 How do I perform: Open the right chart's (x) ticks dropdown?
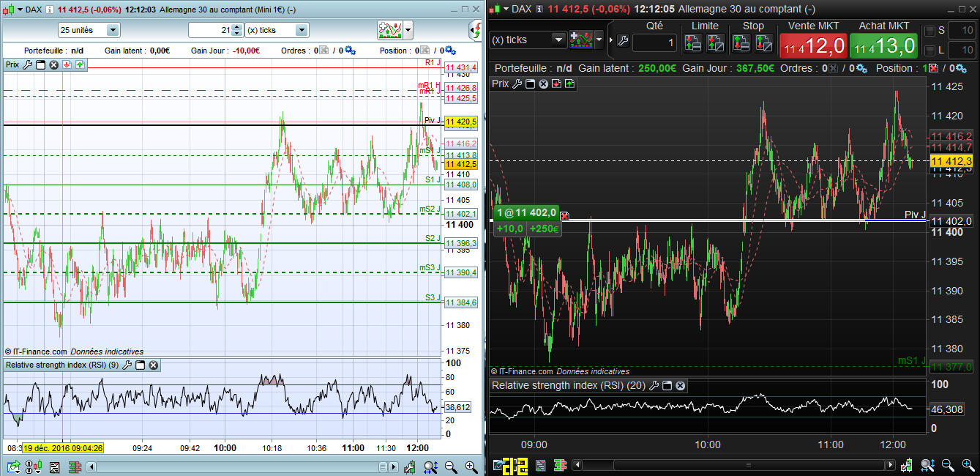pos(558,40)
